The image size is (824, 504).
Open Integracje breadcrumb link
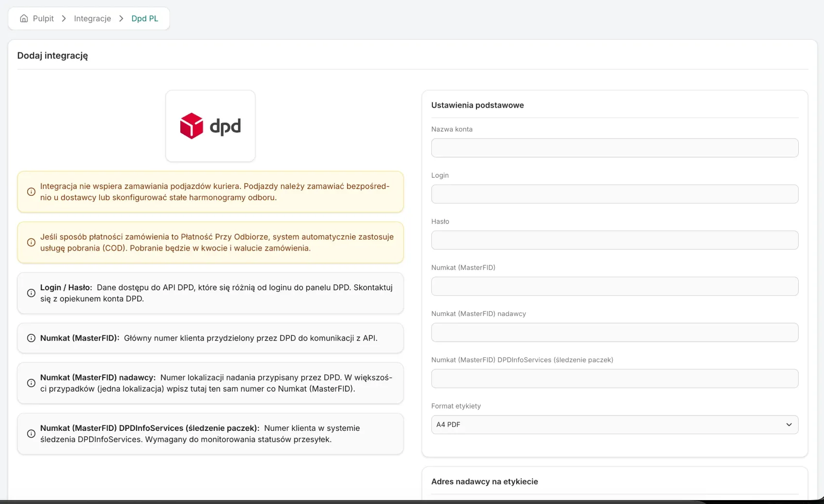point(93,18)
